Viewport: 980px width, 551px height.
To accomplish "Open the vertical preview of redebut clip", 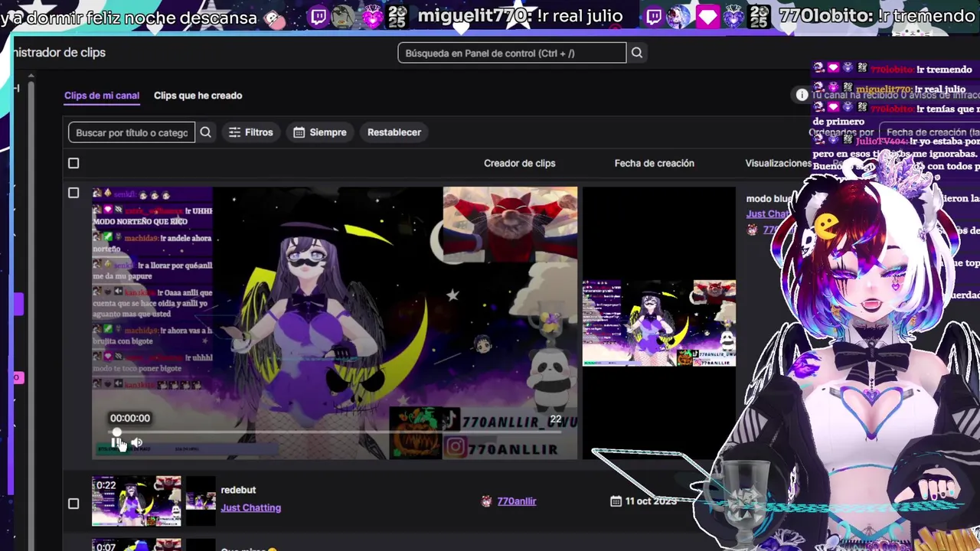I will click(201, 501).
